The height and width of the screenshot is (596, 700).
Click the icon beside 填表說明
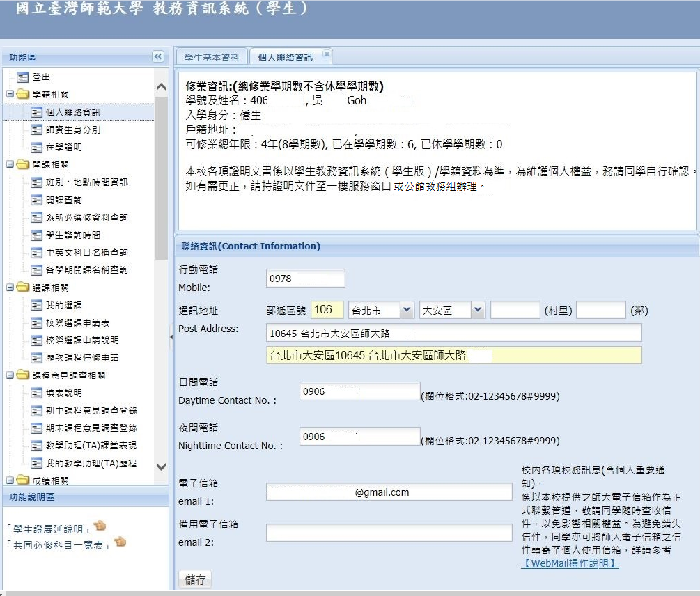point(37,393)
